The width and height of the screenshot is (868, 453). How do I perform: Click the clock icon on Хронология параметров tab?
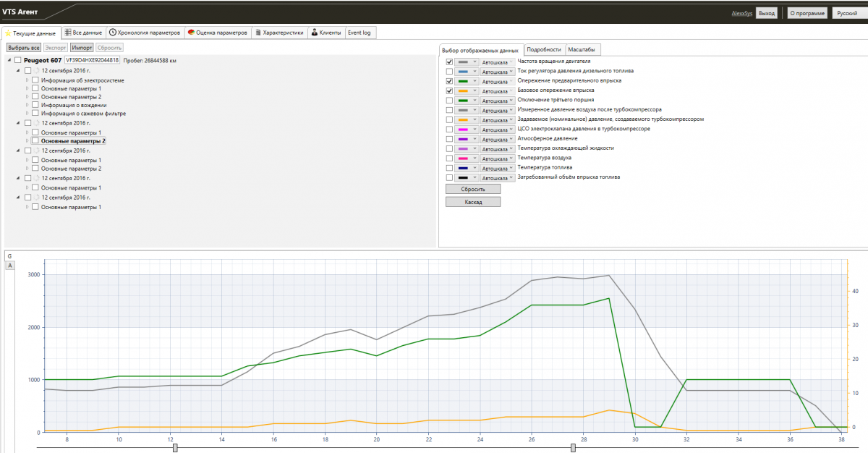113,33
